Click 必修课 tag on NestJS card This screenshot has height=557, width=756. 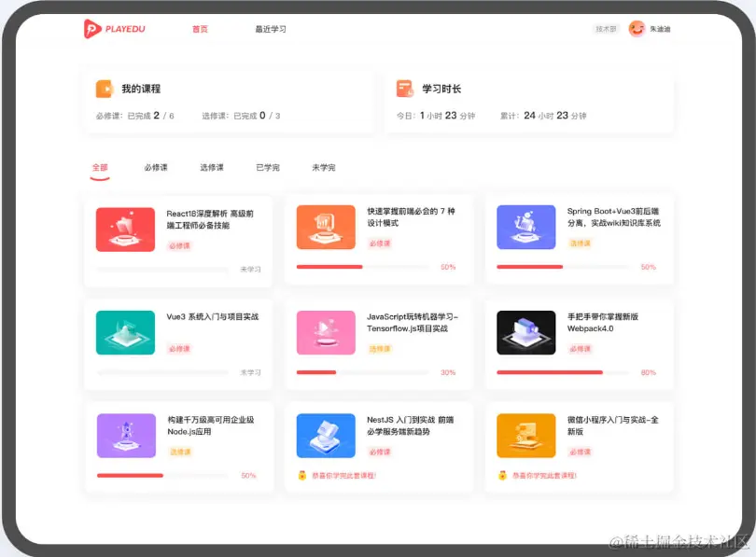(380, 452)
